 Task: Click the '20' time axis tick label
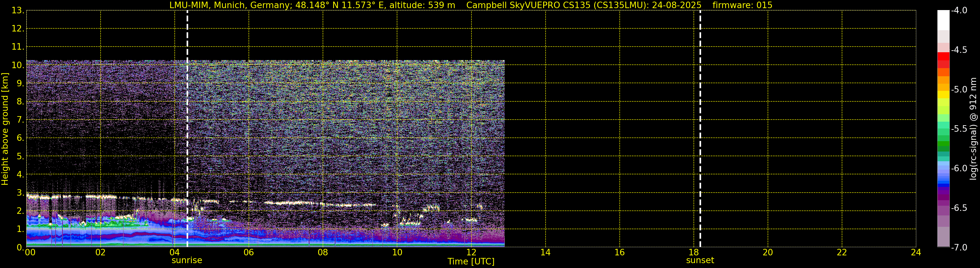768,253
